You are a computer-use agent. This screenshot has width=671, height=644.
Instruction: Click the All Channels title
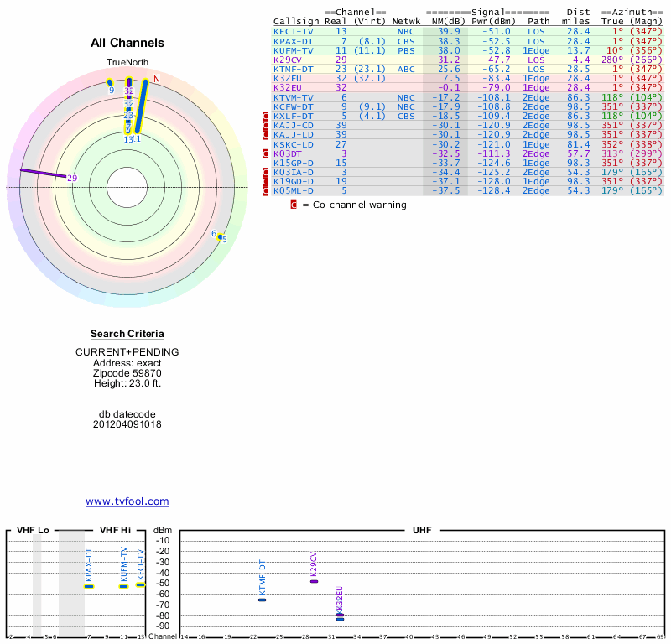pos(127,43)
